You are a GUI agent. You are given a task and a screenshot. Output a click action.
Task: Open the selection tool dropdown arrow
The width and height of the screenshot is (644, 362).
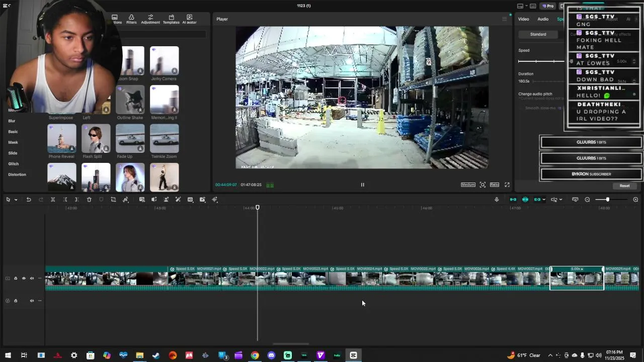click(x=16, y=200)
